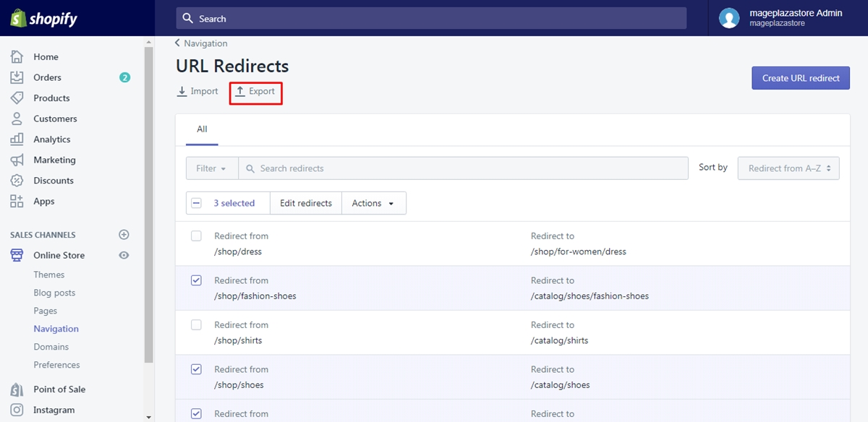Click the Point of Sale bag icon
Screen dimensions: 868x422
pyautogui.click(x=17, y=389)
